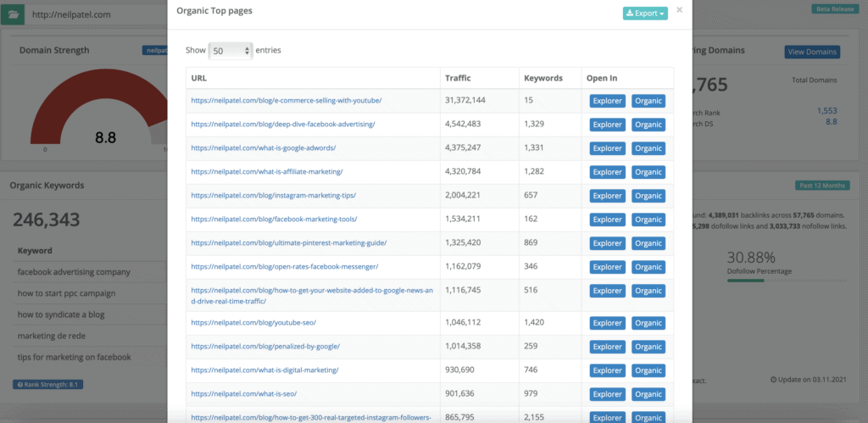Open what-is-google-adwords URL link
The image size is (868, 423).
[264, 148]
